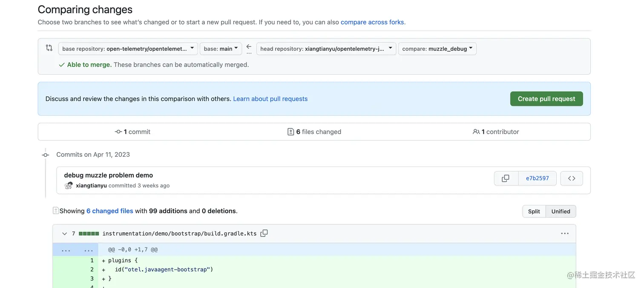The image size is (644, 288).
Task: Open commit hash e7b2597
Action: click(537, 179)
